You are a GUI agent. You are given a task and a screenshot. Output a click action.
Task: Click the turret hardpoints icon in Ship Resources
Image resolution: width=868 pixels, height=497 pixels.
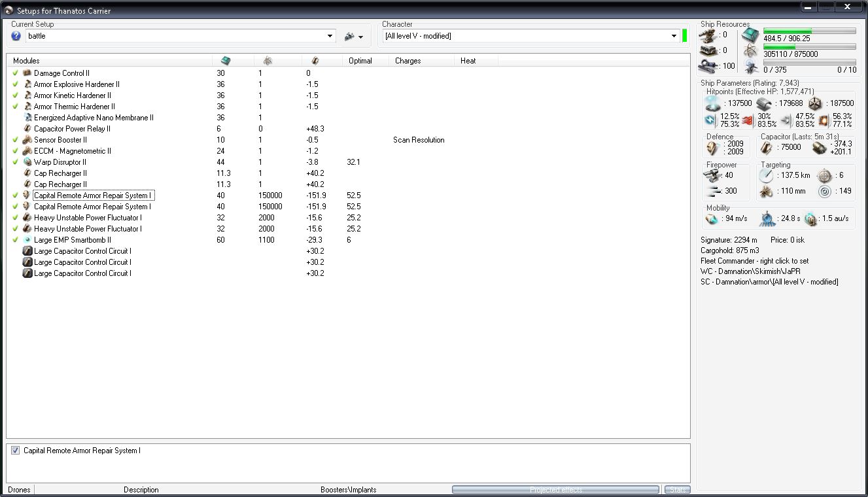point(708,35)
